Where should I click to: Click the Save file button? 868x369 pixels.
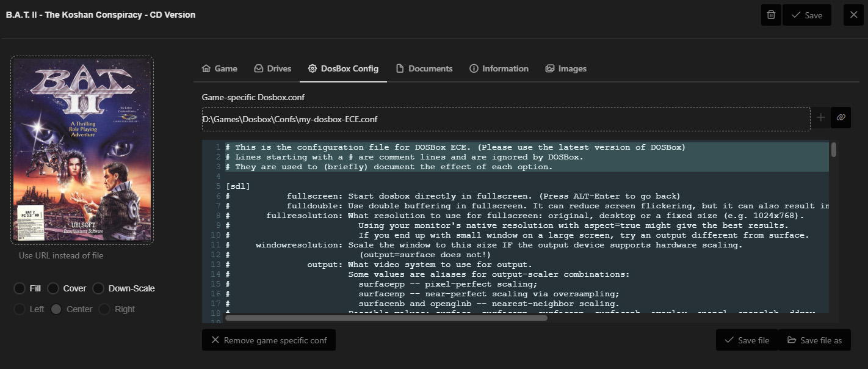[747, 340]
